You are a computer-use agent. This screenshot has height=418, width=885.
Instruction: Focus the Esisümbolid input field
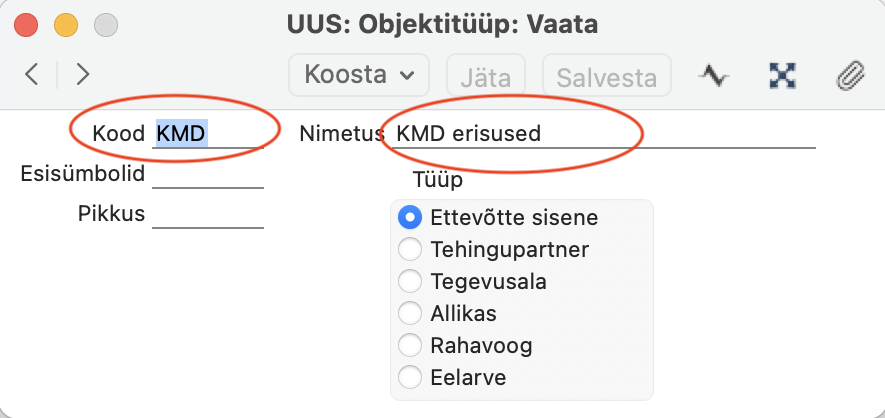point(208,174)
